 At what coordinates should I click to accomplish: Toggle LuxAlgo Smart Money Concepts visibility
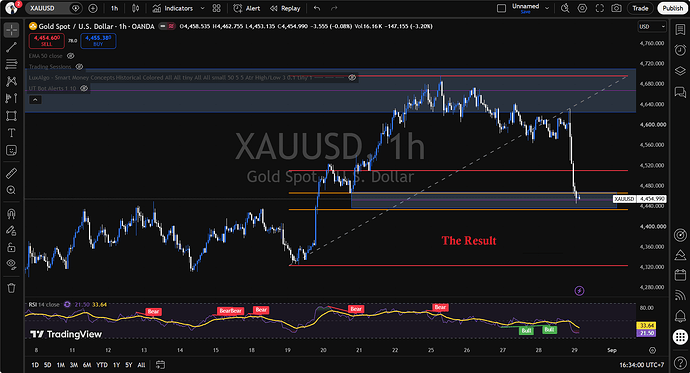coord(352,77)
